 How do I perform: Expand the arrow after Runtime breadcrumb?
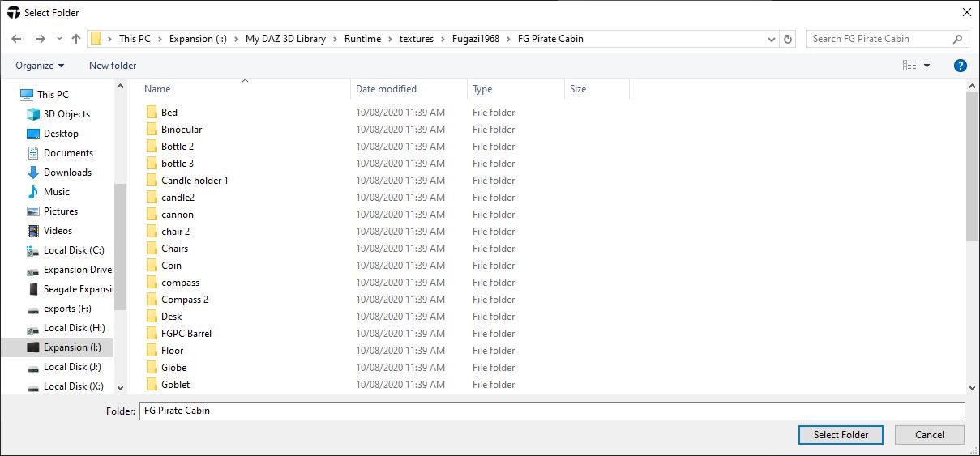pyautogui.click(x=390, y=39)
